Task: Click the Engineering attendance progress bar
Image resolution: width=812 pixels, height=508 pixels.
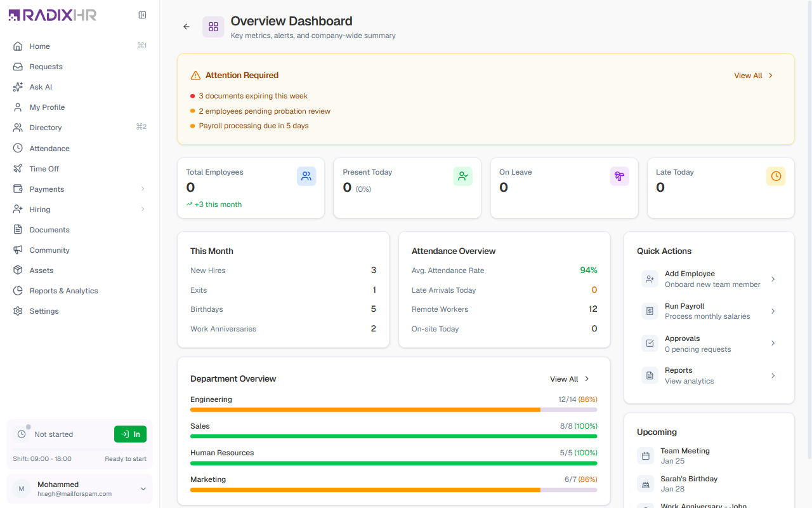Action: [x=393, y=410]
